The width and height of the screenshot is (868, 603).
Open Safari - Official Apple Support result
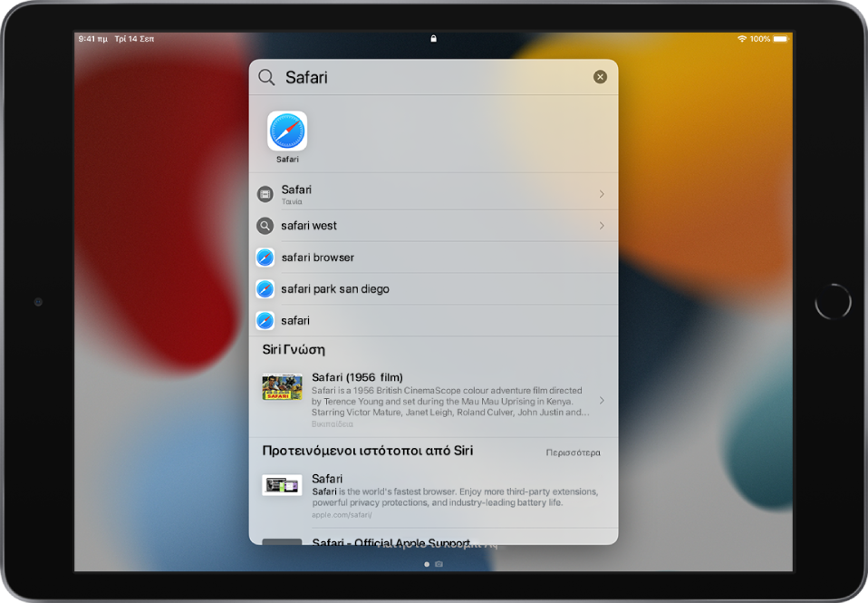[433, 538]
